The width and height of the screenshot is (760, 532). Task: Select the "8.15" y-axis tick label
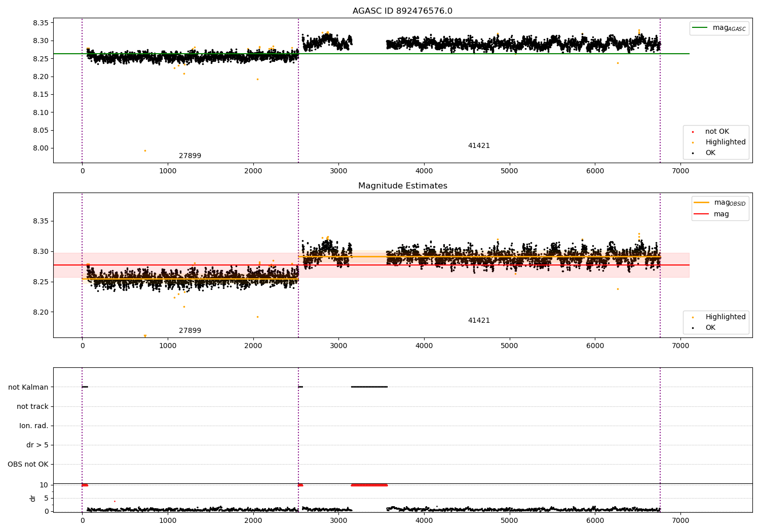click(41, 95)
